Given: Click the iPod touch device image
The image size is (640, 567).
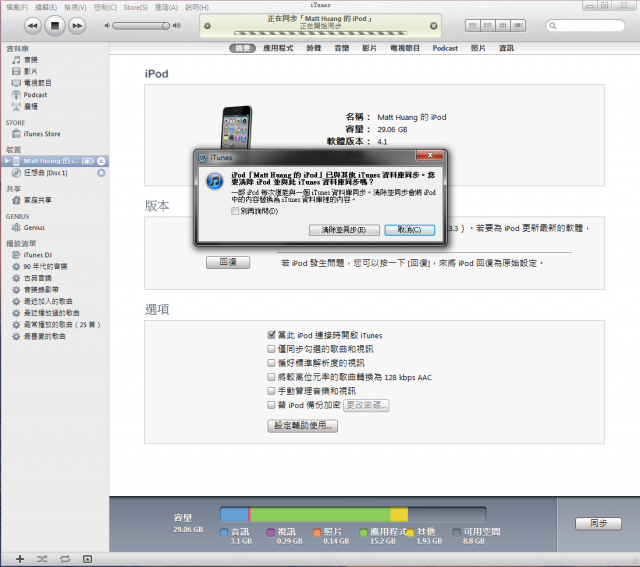Looking at the screenshot, I should 236,127.
